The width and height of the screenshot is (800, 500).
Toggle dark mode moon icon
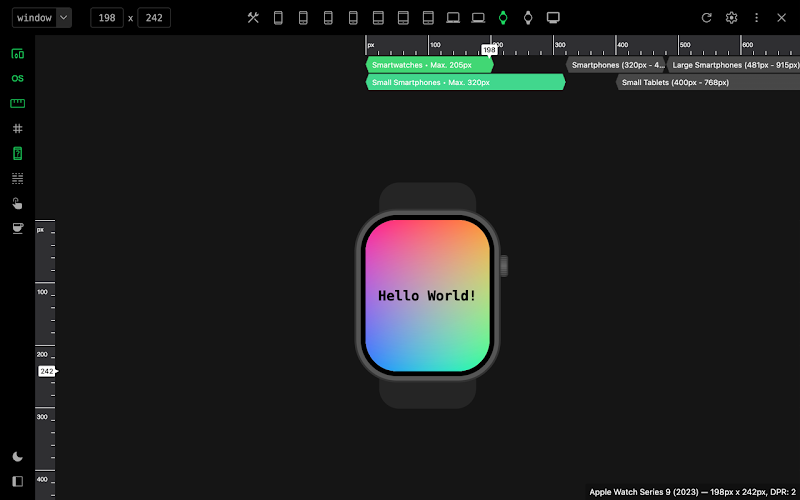coord(17,457)
